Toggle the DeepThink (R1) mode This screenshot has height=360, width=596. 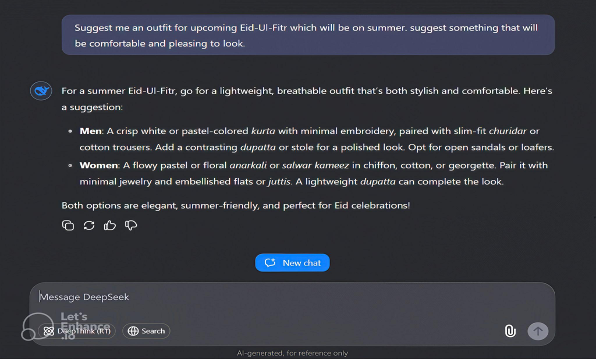click(77, 331)
